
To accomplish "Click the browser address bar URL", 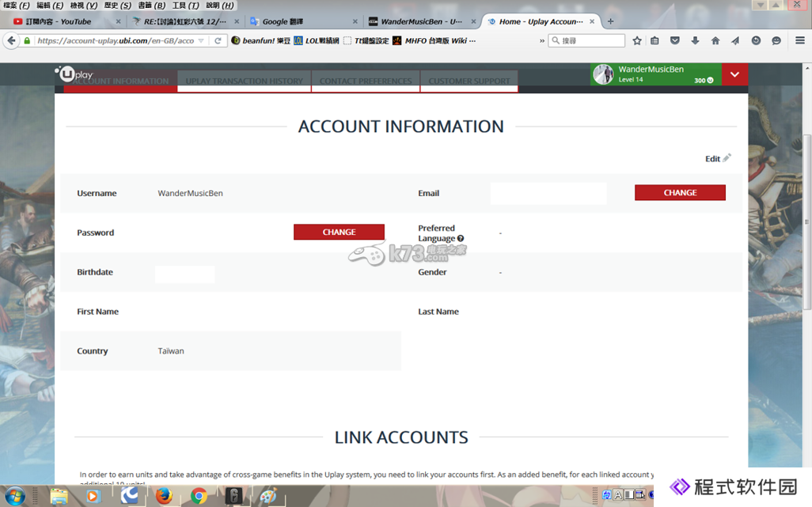I will (x=116, y=40).
